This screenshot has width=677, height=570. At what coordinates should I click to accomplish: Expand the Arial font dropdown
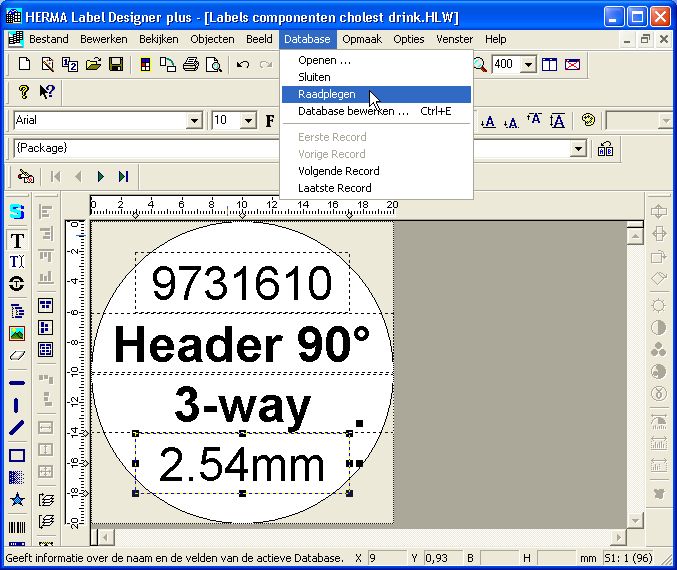point(194,121)
